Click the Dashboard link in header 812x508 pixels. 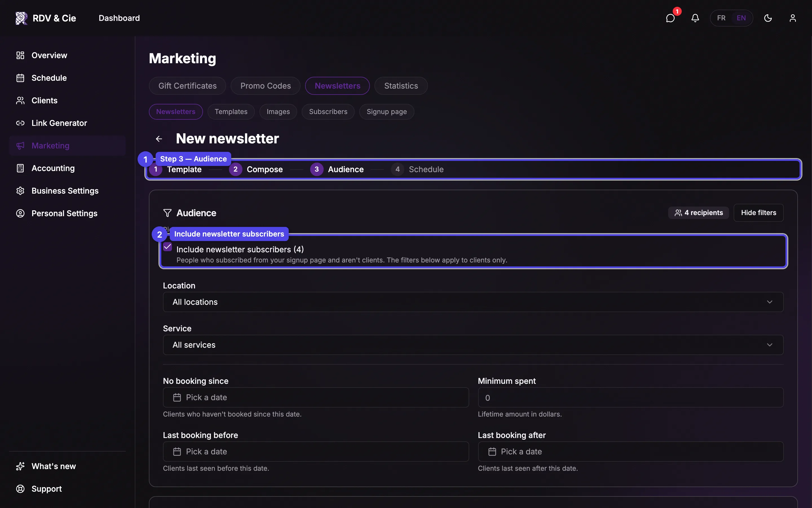[119, 18]
